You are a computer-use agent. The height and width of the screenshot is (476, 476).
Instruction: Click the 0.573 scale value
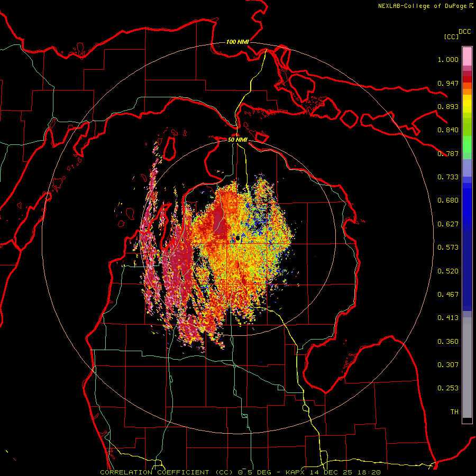tap(448, 248)
